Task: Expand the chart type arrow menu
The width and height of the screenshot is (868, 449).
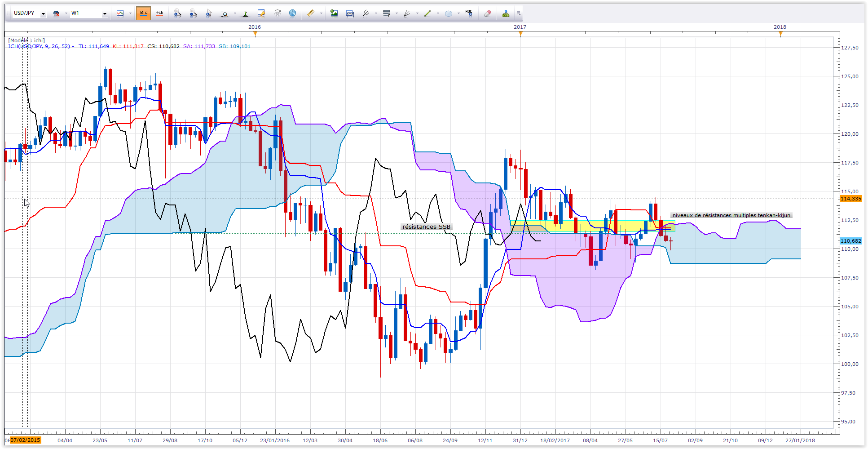Action: (130, 13)
